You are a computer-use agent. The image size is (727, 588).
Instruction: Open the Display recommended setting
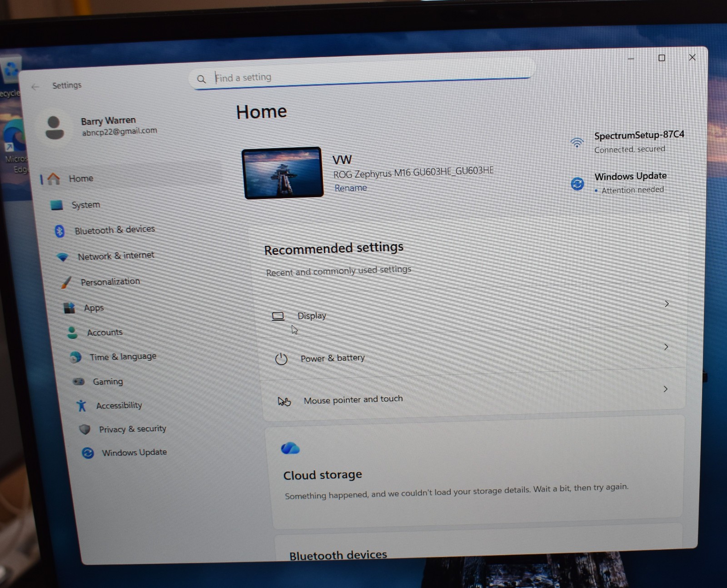tap(470, 310)
